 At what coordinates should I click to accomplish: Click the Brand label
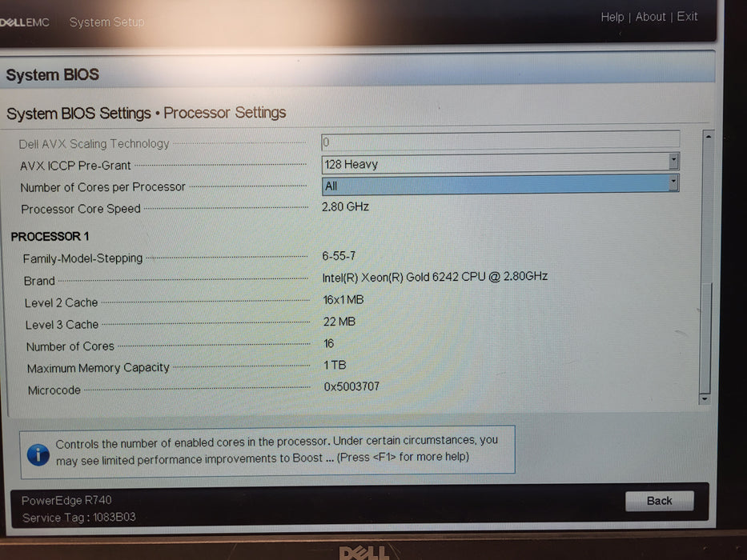click(x=39, y=281)
